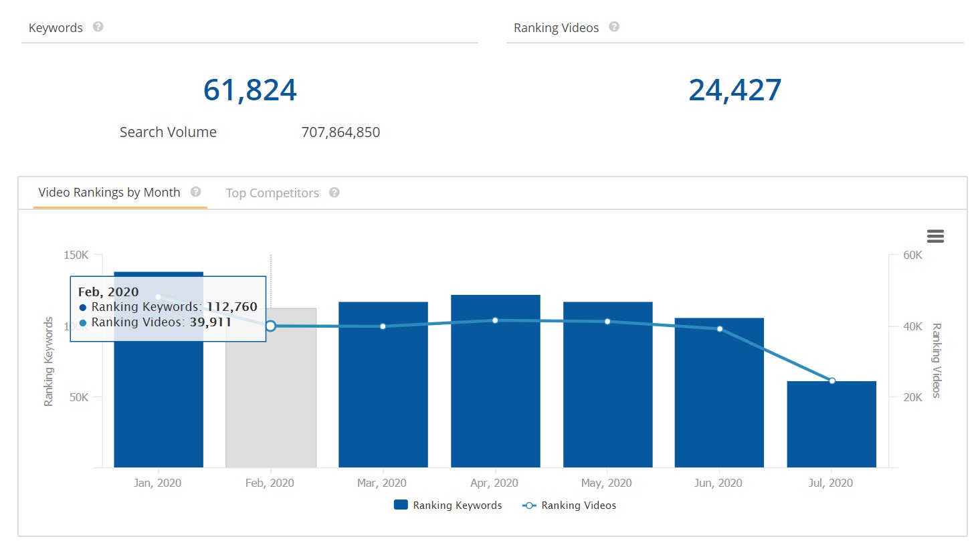Click the Apr, 2020 keywords bar
The image size is (980, 547).
click(496, 381)
